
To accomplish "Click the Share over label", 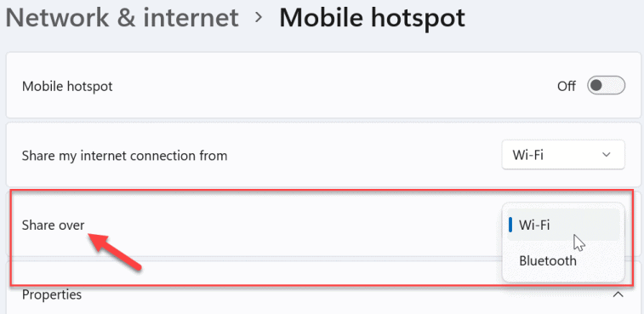I will click(x=53, y=225).
